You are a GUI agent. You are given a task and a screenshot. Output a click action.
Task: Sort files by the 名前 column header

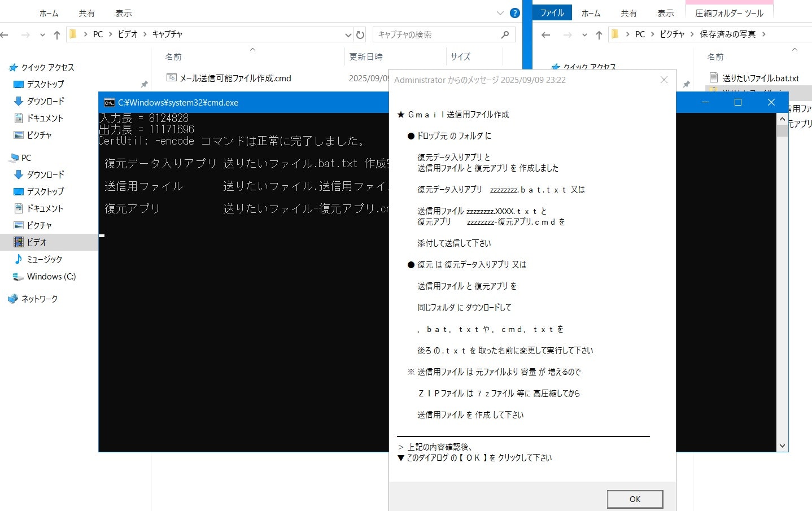tap(174, 56)
